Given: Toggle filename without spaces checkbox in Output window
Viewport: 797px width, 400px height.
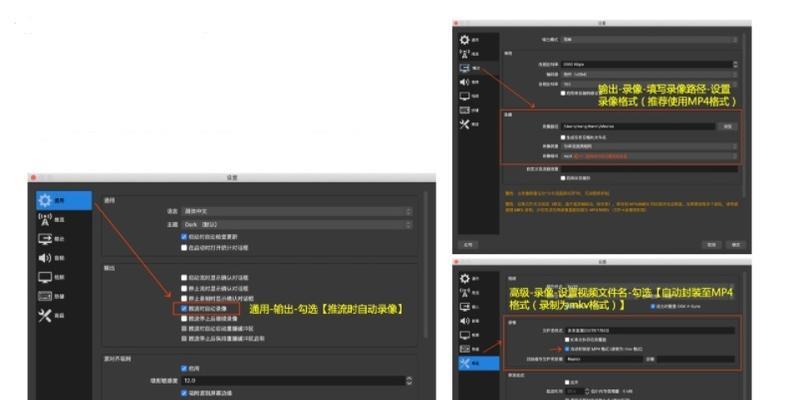Looking at the screenshot, I should [x=563, y=137].
